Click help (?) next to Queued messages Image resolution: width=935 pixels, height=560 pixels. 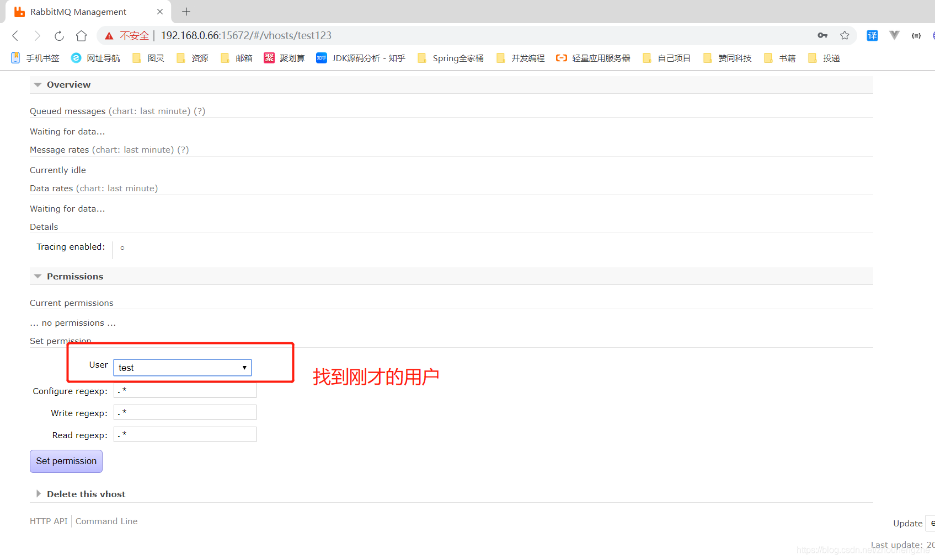(x=200, y=111)
